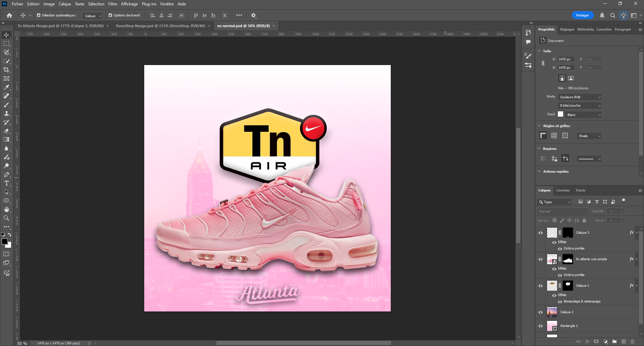Switch to Tn Atlanta Nuage.psd tab
Image resolution: width=644 pixels, height=346 pixels.
[60, 26]
